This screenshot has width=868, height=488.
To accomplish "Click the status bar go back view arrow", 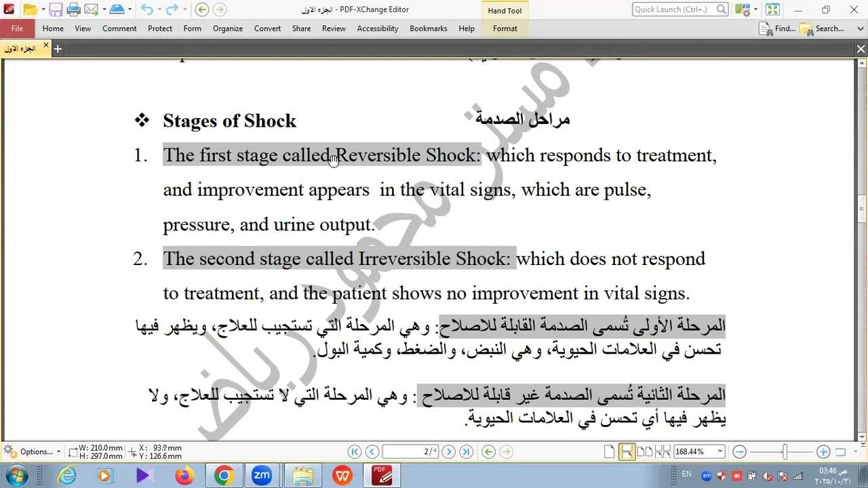I will 488,452.
